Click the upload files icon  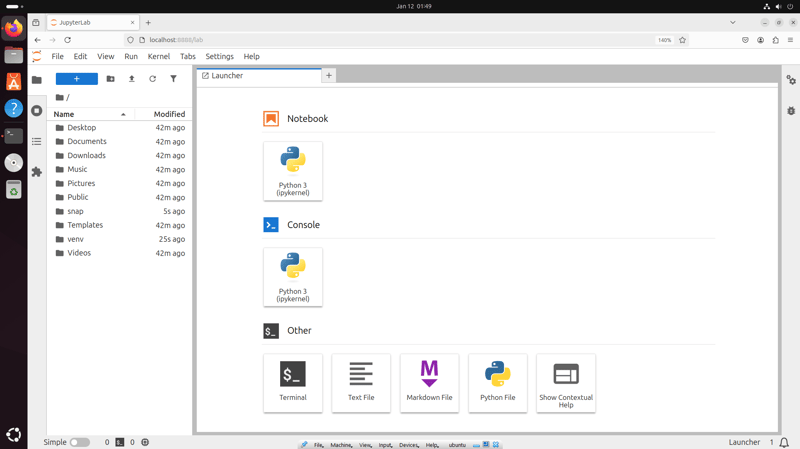click(131, 79)
